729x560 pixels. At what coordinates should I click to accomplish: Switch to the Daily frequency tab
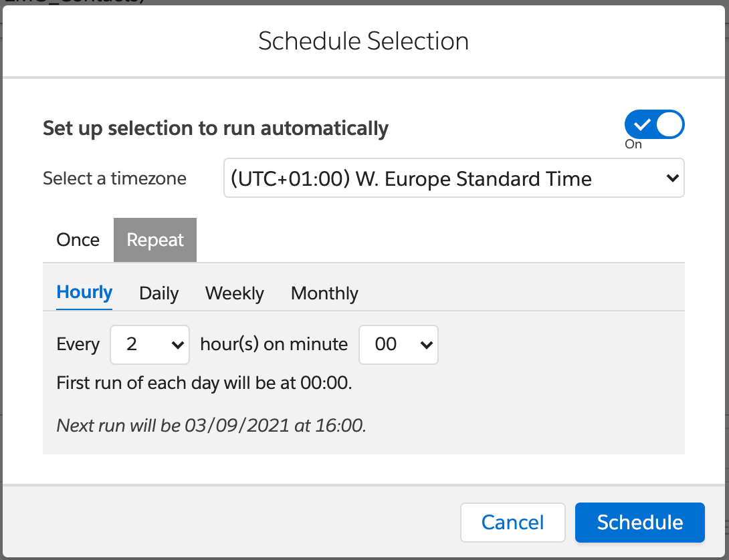click(x=159, y=293)
